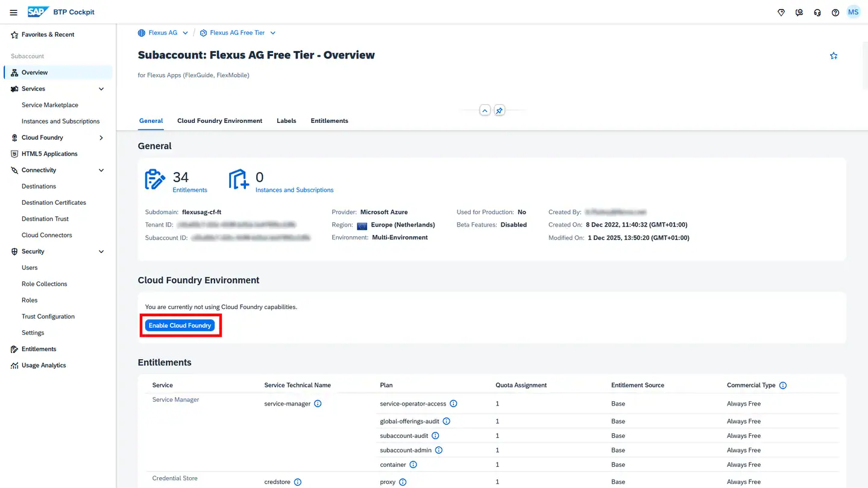Click the MS user avatar

pyautogui.click(x=853, y=12)
